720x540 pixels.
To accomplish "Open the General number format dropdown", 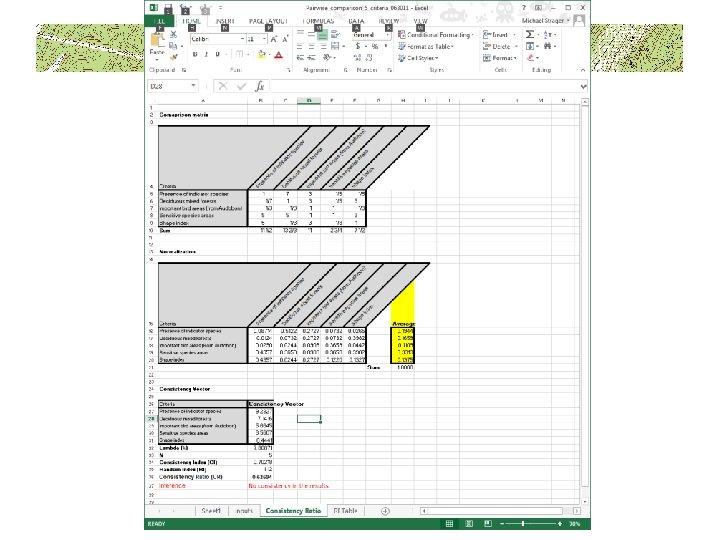I will tap(388, 35).
